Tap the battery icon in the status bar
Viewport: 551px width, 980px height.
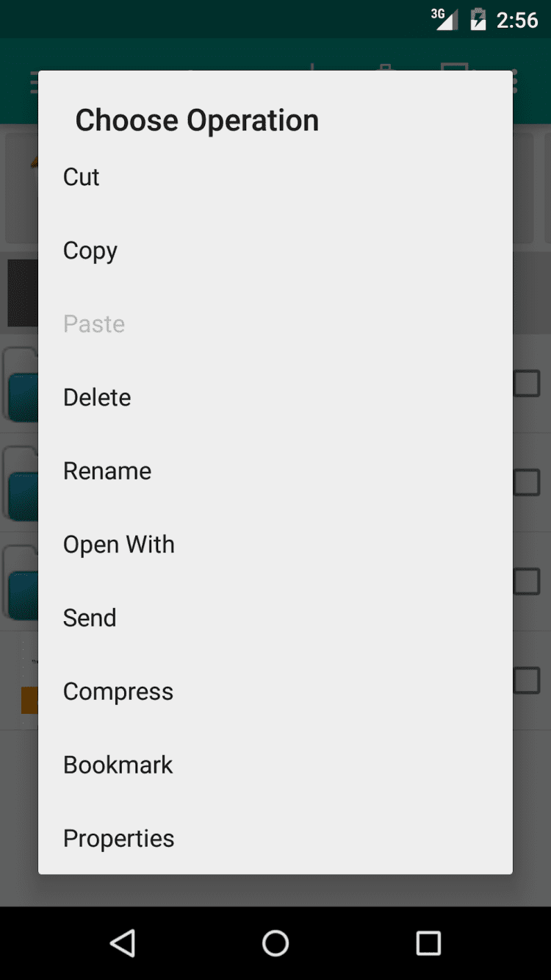(x=478, y=20)
